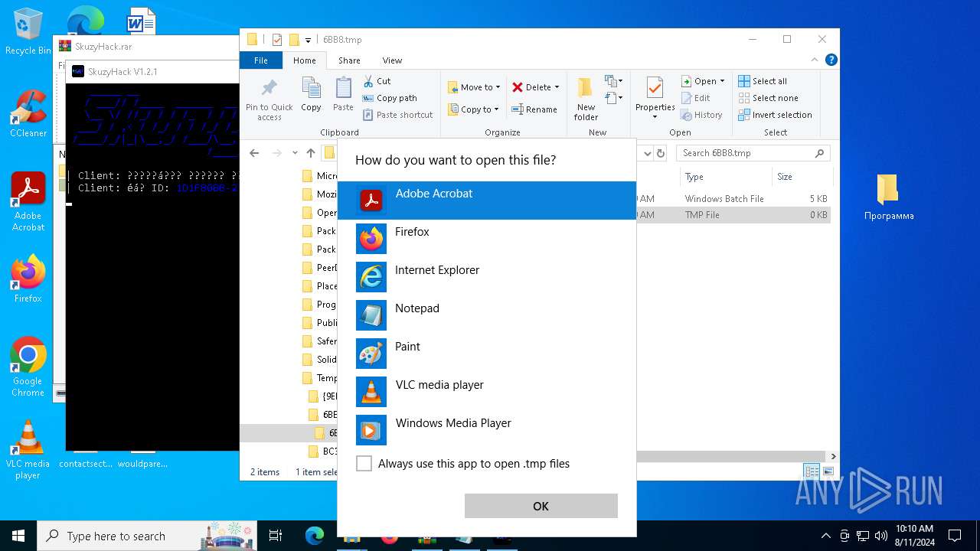Sort by the Size column header
Screen dimensions: 980x551
click(801, 177)
